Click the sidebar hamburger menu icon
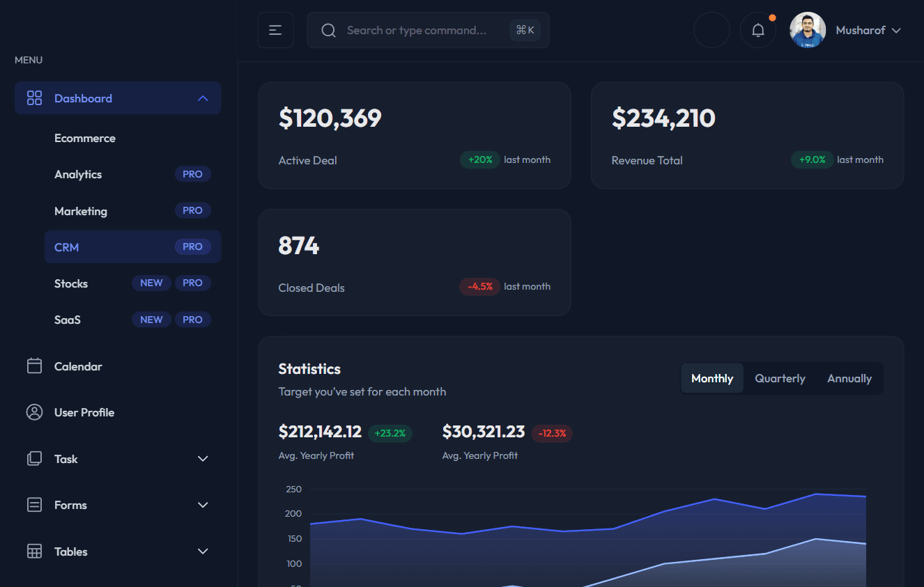924x587 pixels. tap(275, 30)
